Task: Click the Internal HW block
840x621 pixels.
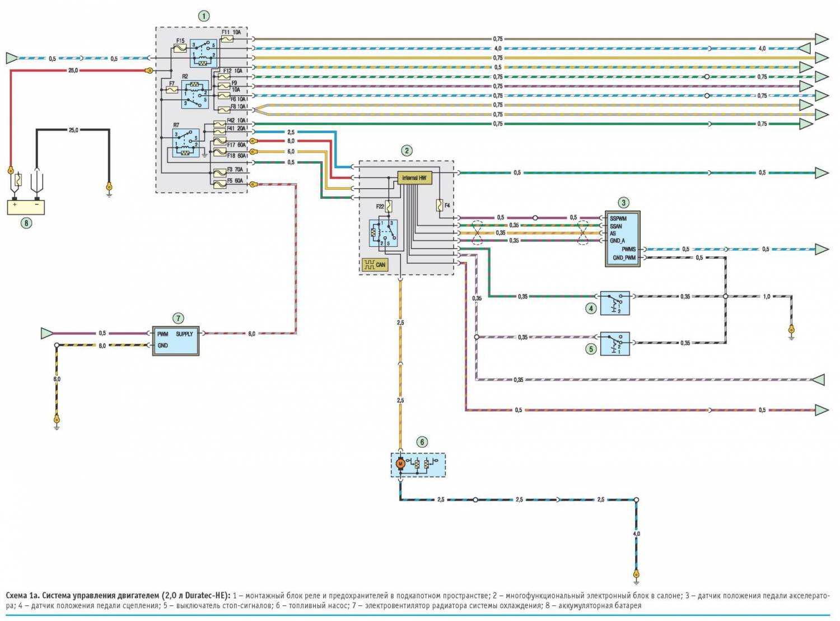Action: pos(414,178)
